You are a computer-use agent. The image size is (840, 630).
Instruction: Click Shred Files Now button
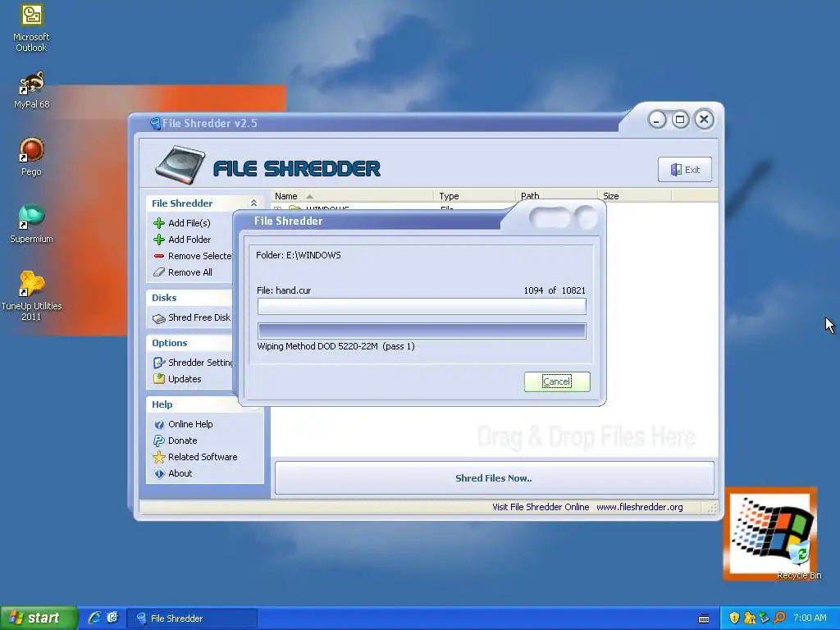(x=494, y=478)
